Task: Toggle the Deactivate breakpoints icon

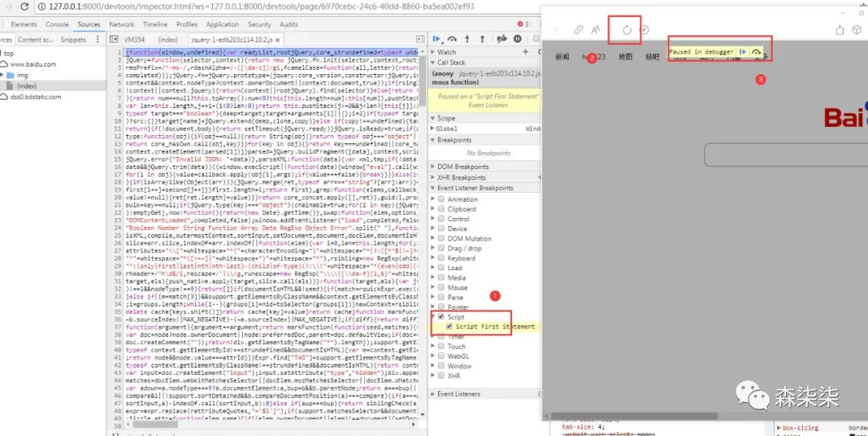Action: pyautogui.click(x=502, y=39)
